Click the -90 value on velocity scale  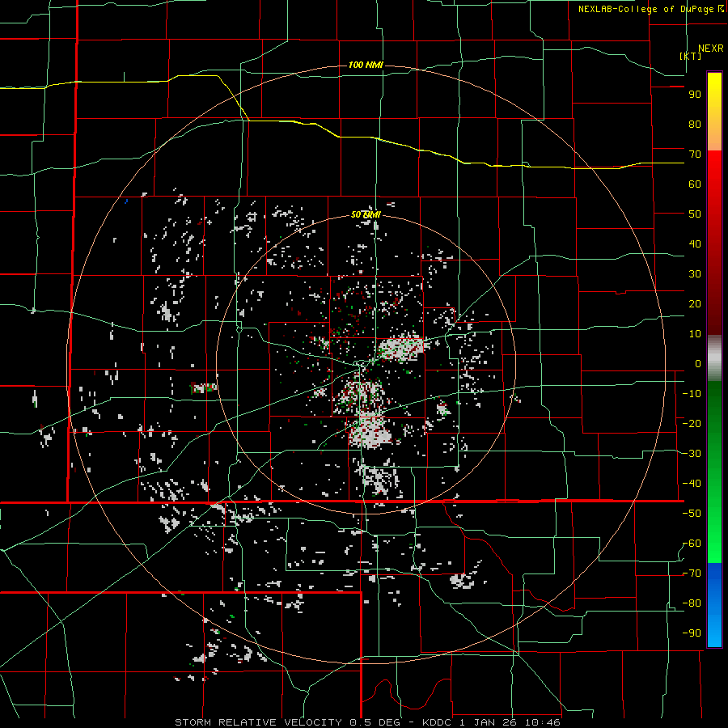point(692,633)
